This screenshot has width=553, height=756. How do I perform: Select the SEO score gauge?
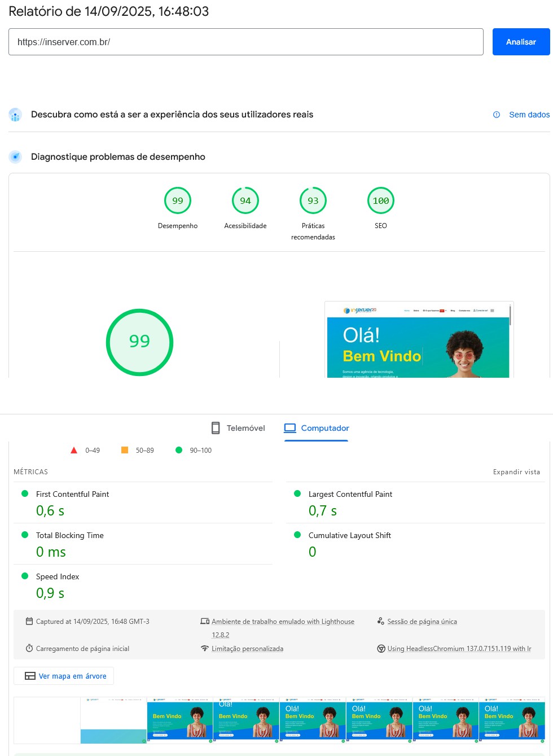coord(381,200)
